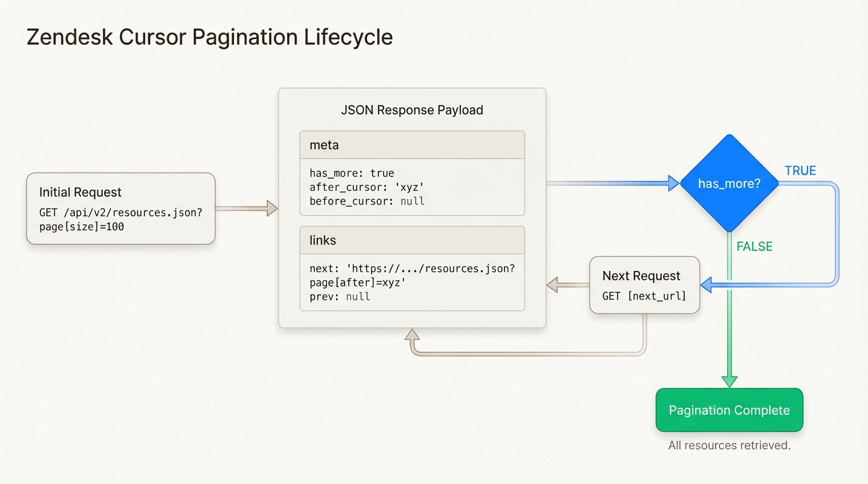Click the 'prev: null' line in links
The image size is (868, 484).
click(x=339, y=296)
